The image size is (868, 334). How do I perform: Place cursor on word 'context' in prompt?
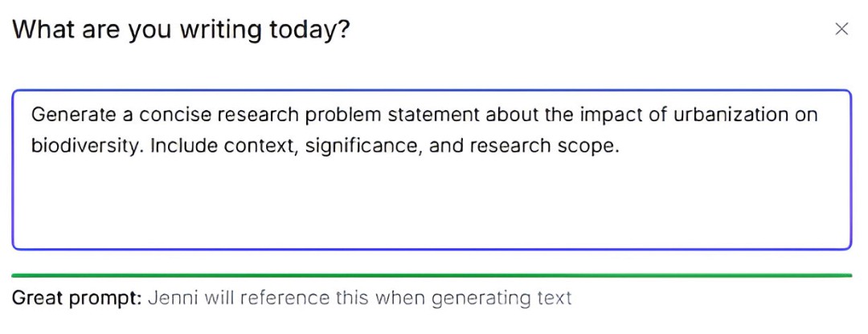pyautogui.click(x=261, y=146)
